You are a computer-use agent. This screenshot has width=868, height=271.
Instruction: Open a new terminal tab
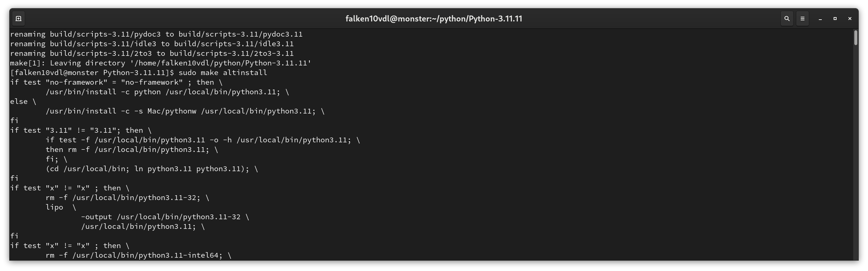pos(18,18)
